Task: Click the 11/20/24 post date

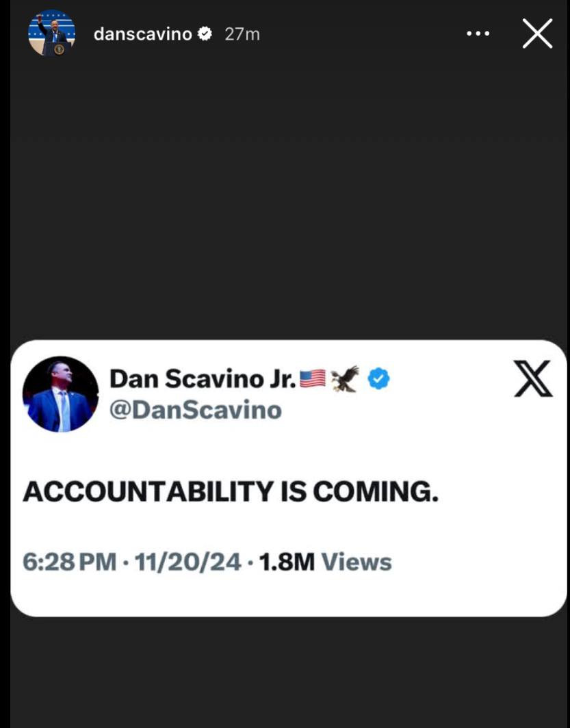Action: tap(188, 562)
